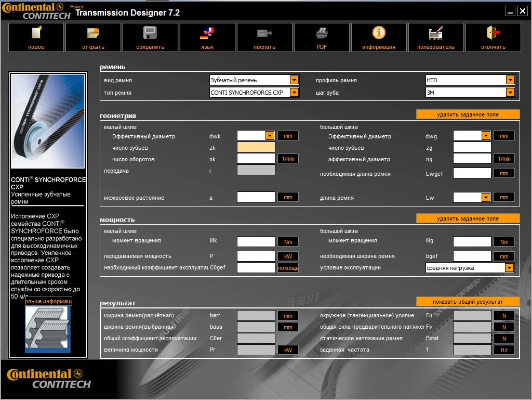The image size is (532, 400).
Task: Click the ng large pulley speed field
Action: (472, 159)
